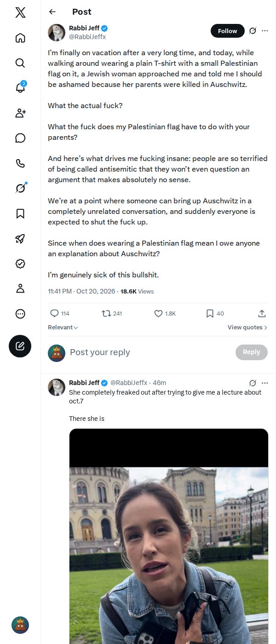Follow Rabbi Jeff
Screen dimensions: 276x644
point(227,31)
